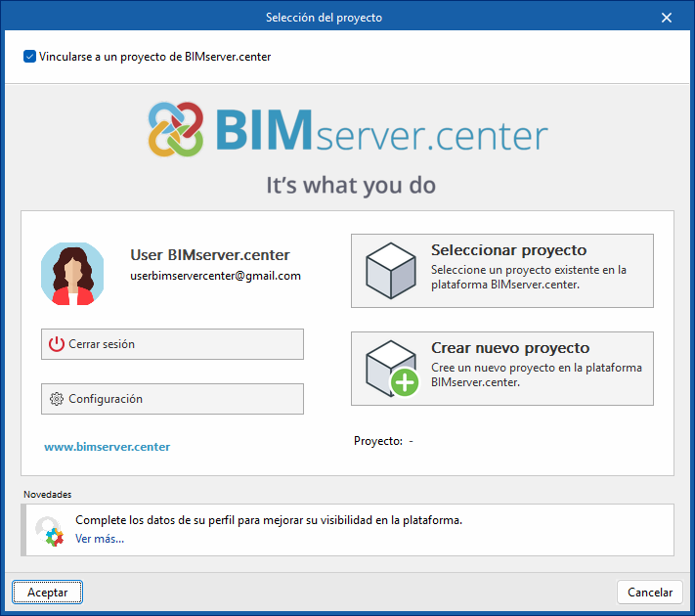Uncheck Vincularse a un proyecto de BIMserver.center
This screenshot has height=616, width=695.
coord(29,57)
